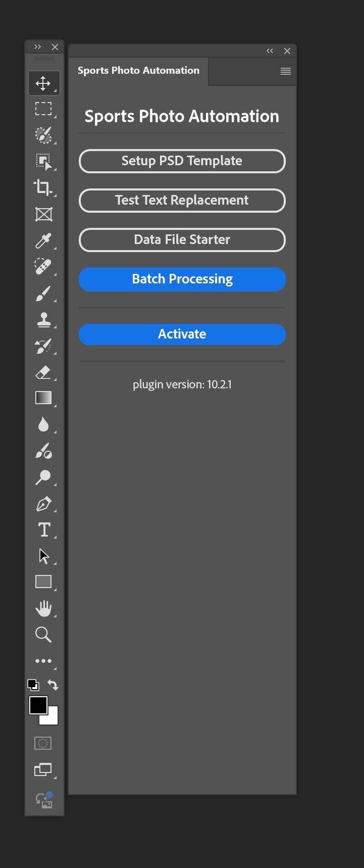Open the panel flyout menu
Screen dimensions: 364x868
pos(286,71)
